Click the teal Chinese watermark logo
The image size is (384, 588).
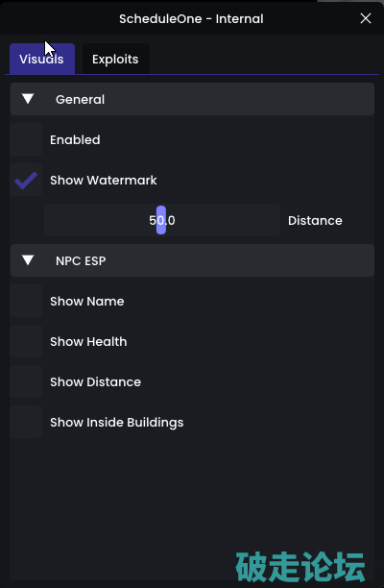(300, 567)
